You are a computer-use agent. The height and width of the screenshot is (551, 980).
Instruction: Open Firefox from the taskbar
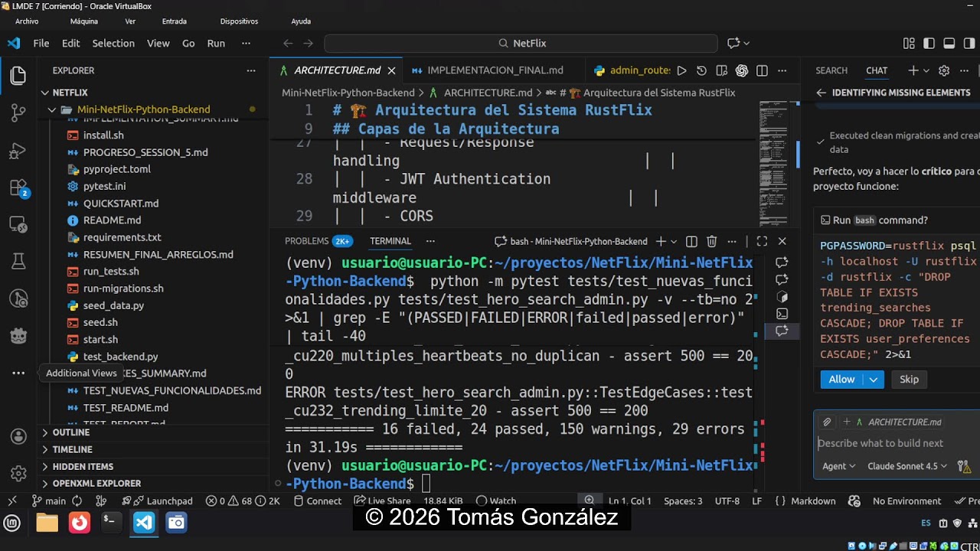[x=79, y=523]
